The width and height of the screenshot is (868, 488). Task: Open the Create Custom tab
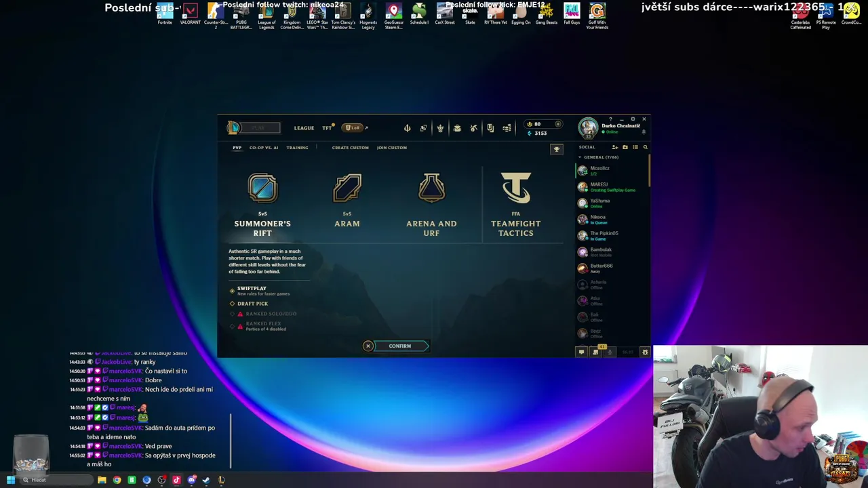tap(350, 148)
